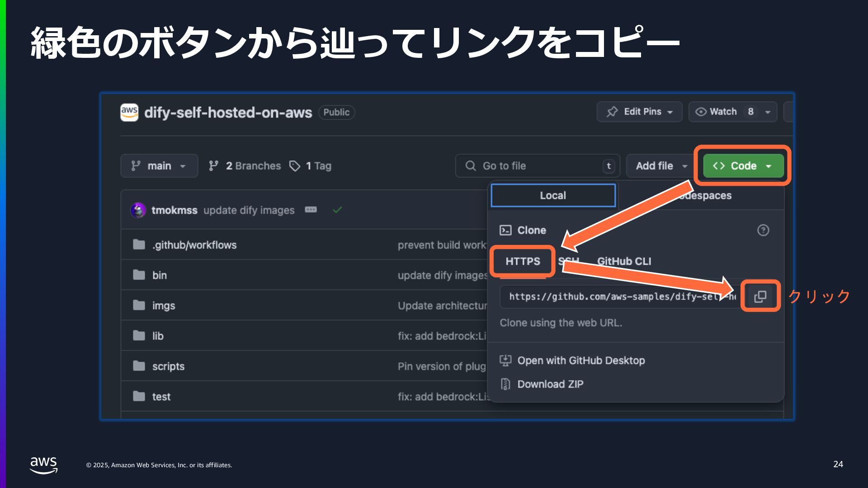Viewport: 868px width, 488px height.
Task: Select the HTTPS clone tab
Action: 523,261
